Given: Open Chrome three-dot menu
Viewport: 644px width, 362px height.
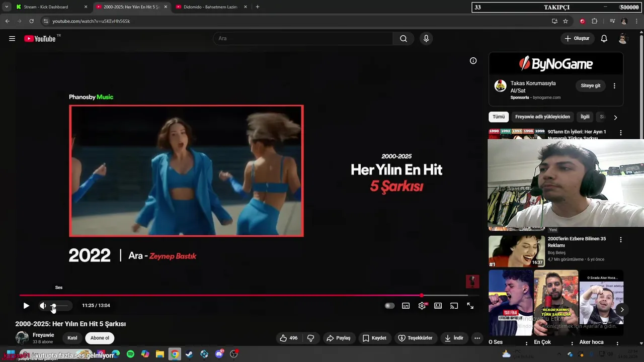Looking at the screenshot, I should pyautogui.click(x=637, y=21).
